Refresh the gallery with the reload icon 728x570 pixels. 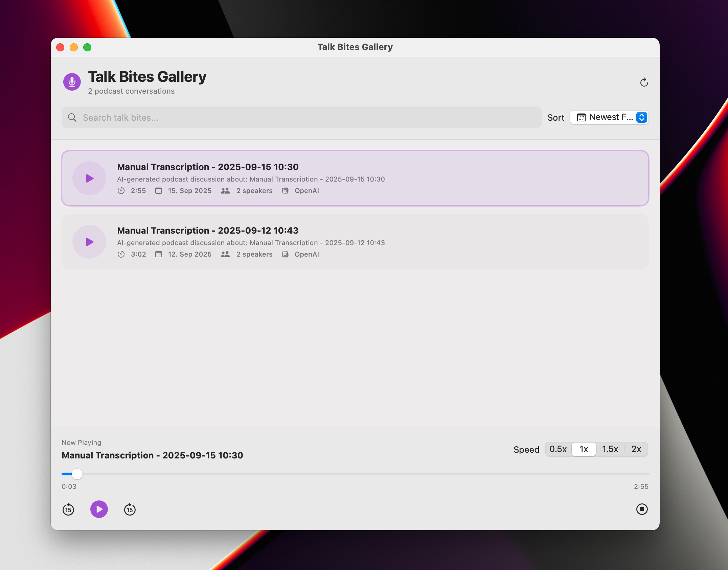(x=644, y=82)
